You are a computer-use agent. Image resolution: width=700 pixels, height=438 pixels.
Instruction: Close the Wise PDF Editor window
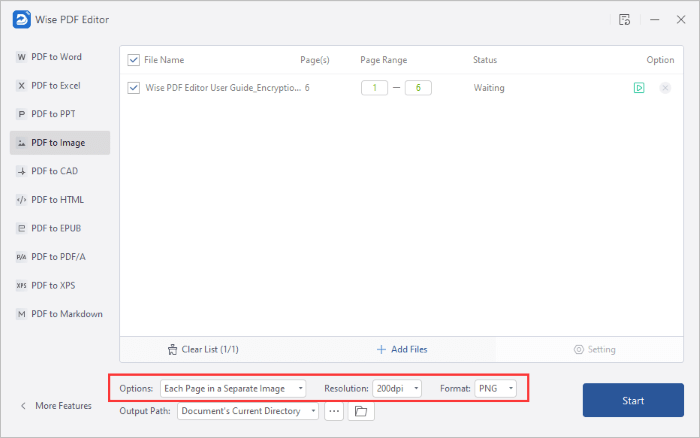681,20
